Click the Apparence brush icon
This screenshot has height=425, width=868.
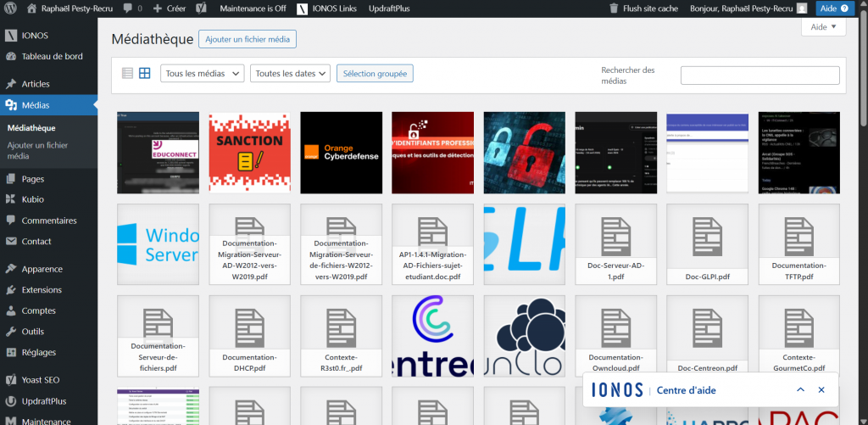(10, 269)
